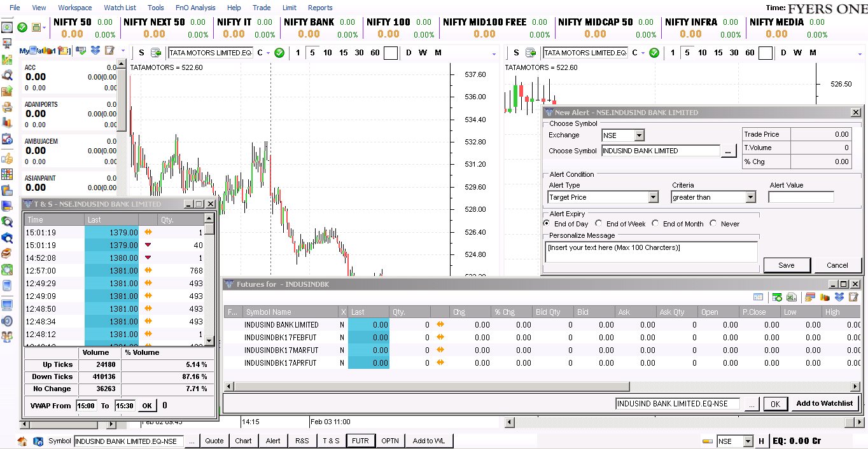
Task: Click the blue double-chevron icon in Futures toolbar
Action: click(x=839, y=297)
